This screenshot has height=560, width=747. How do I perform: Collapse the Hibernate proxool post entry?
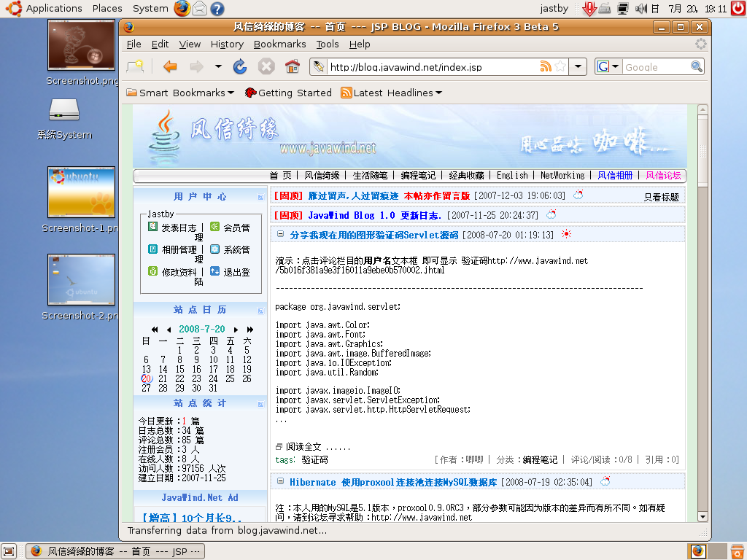(x=280, y=482)
